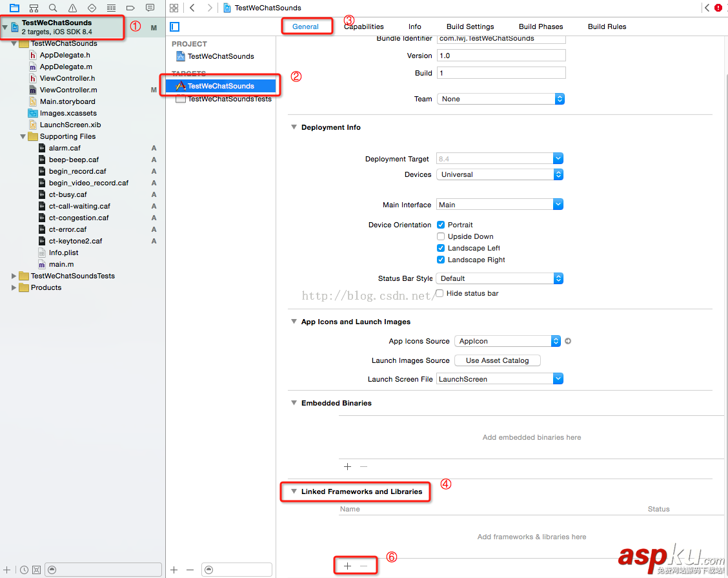
Task: Toggle the Landscape Right checkbox
Action: tap(441, 260)
